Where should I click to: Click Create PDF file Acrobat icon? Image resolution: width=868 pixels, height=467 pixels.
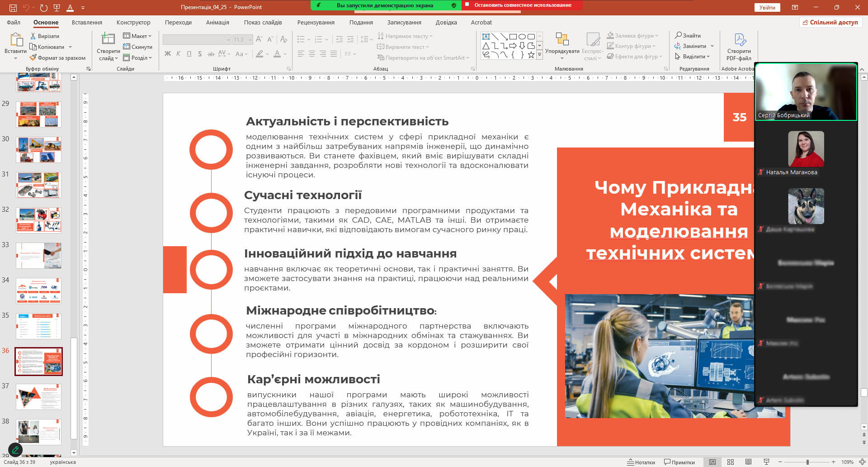[740, 40]
